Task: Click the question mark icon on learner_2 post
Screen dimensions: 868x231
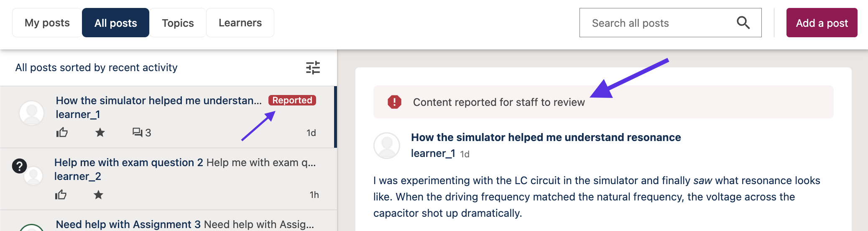Action: pos(19,166)
